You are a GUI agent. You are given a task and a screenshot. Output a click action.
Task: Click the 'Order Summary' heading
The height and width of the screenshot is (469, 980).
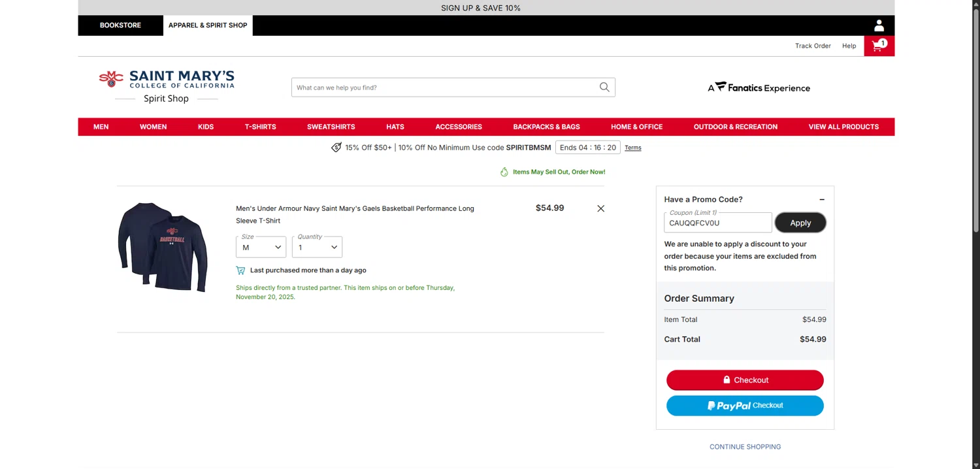(699, 299)
